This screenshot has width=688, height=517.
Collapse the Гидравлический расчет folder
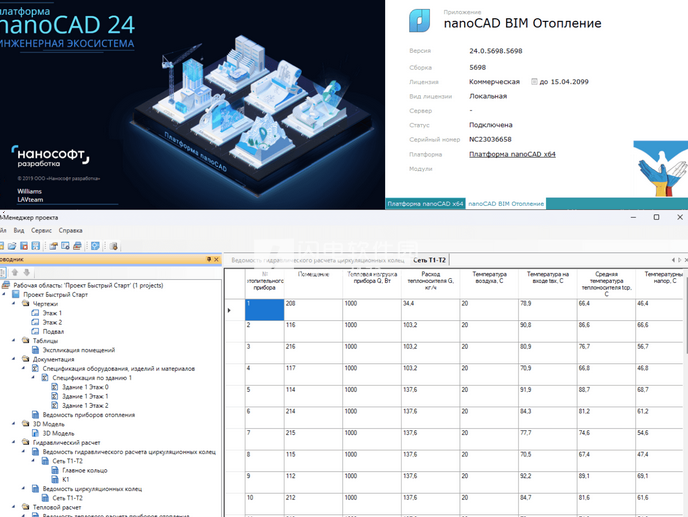pos(14,442)
